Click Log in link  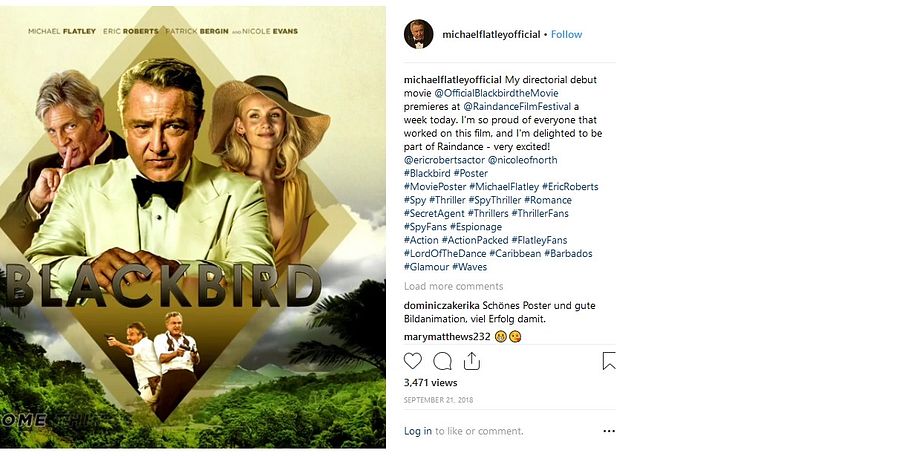click(418, 431)
